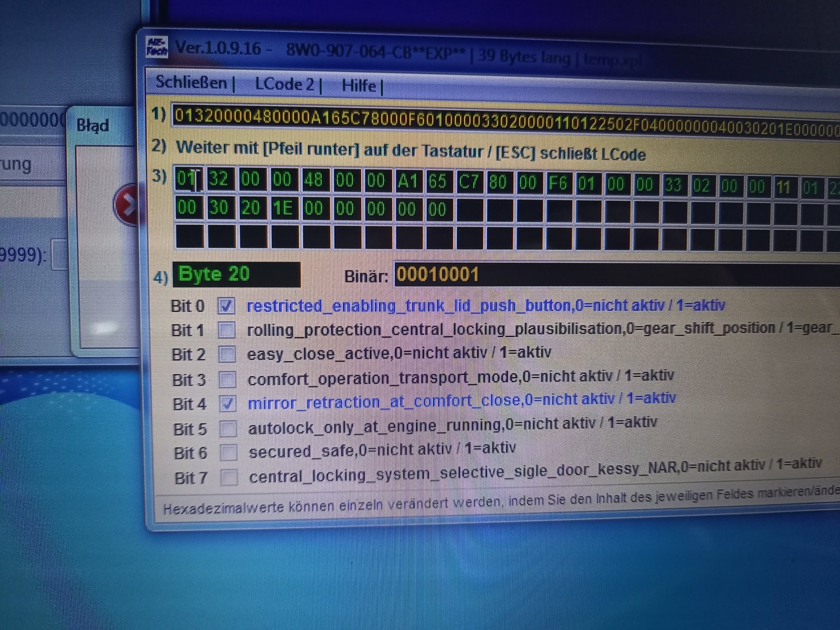840x630 pixels.
Task: Select the byte cell containing 1E
Action: 282,208
